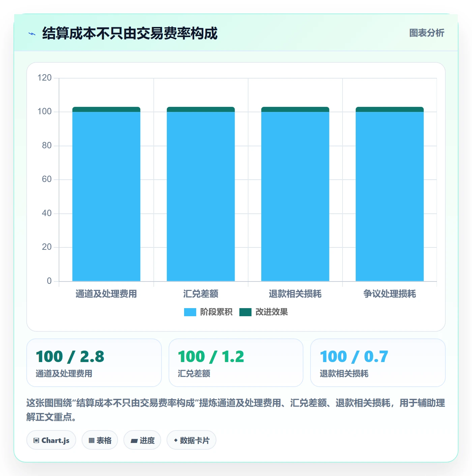Viewport: 472px width, 476px height.
Task: Toggle the 改进效果 legend item
Action: [x=263, y=312]
